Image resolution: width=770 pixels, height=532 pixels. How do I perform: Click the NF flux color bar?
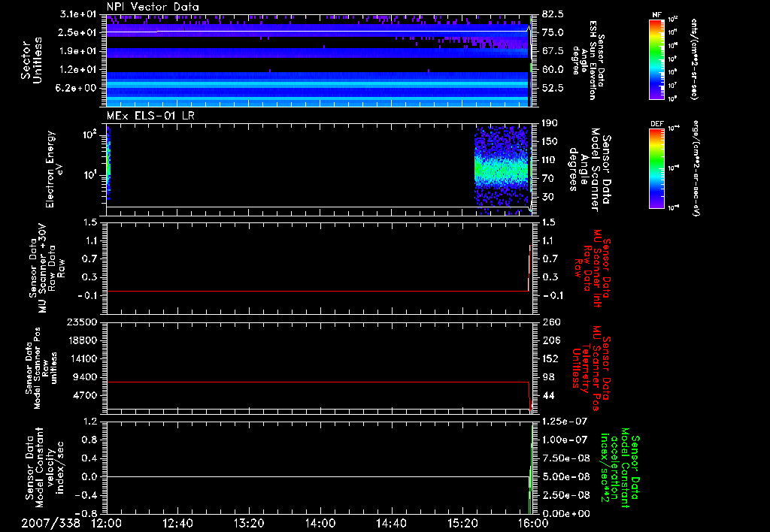(657, 59)
